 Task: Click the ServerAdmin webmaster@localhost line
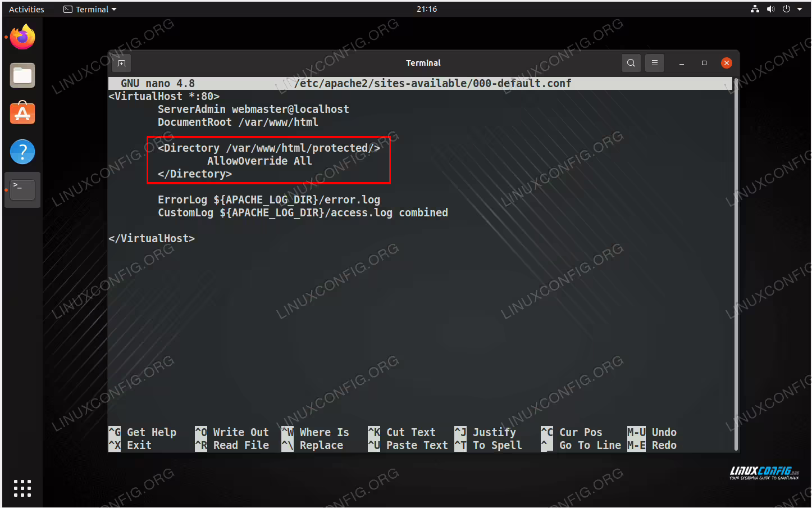click(253, 109)
